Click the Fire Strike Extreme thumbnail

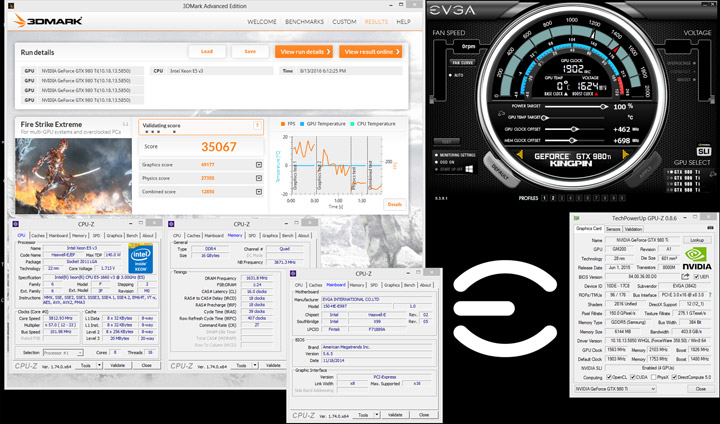click(x=73, y=176)
